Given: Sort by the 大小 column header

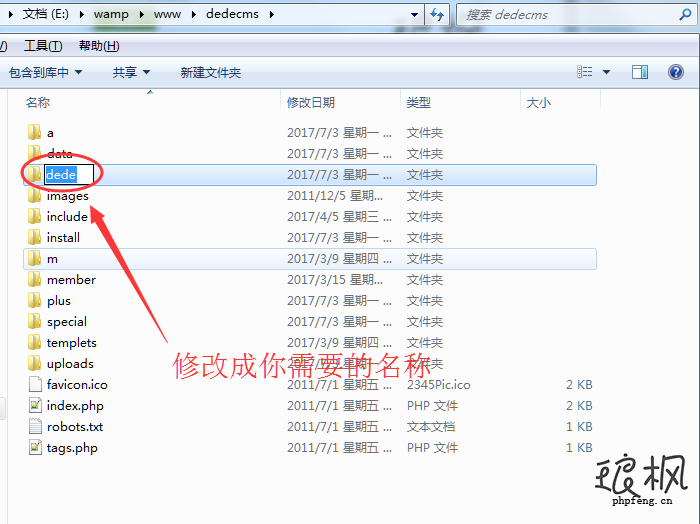Looking at the screenshot, I should click(538, 103).
